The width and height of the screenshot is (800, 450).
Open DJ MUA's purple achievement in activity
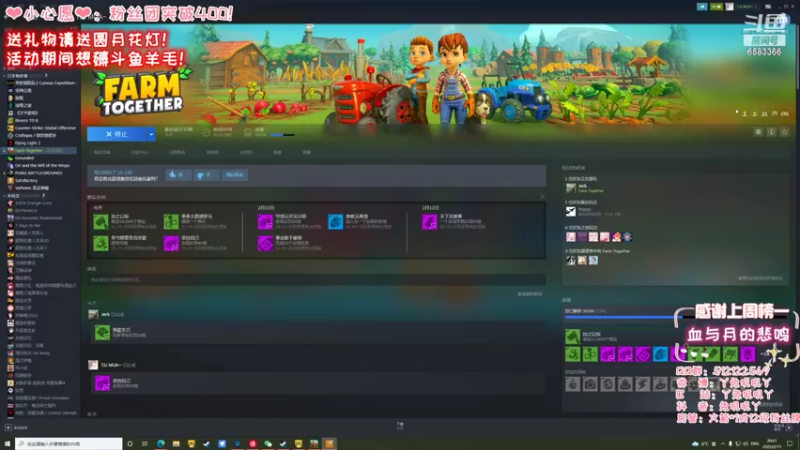[102, 383]
